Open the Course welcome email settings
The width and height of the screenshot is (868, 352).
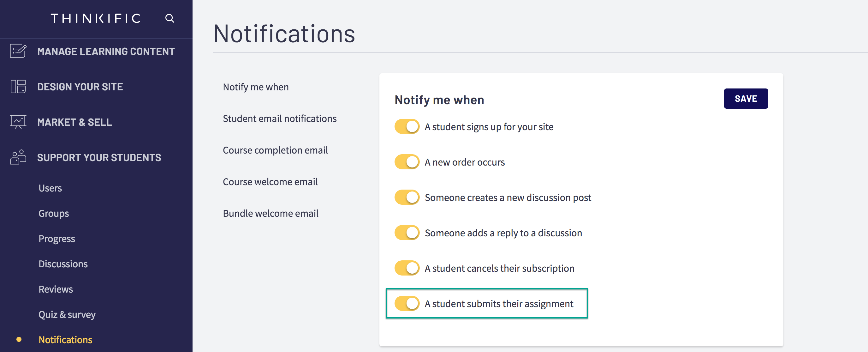pos(270,181)
